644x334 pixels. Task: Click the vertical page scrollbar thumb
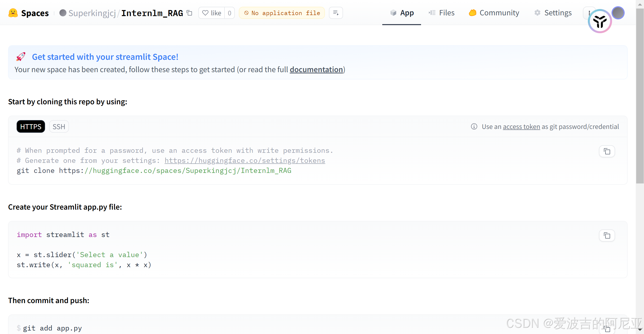coord(640,96)
